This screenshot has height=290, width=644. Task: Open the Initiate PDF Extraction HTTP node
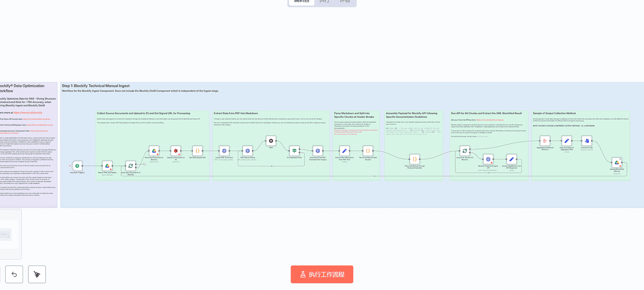224,151
